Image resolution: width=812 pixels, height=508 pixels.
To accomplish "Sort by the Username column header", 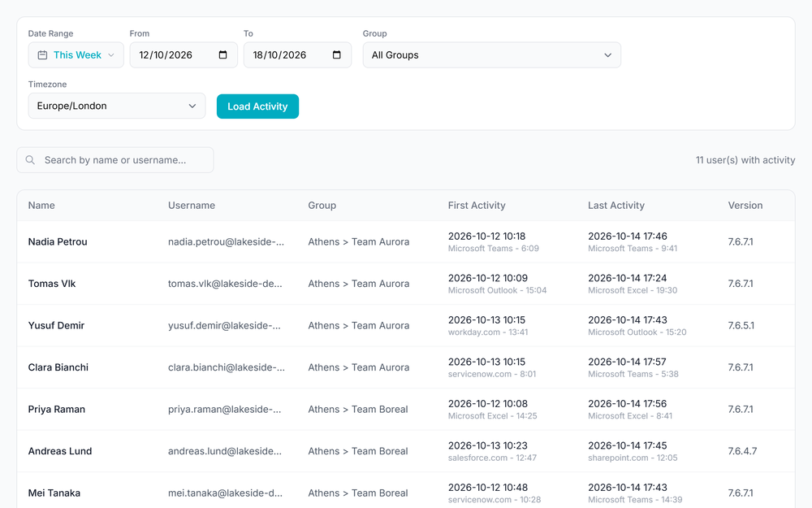I will [191, 206].
